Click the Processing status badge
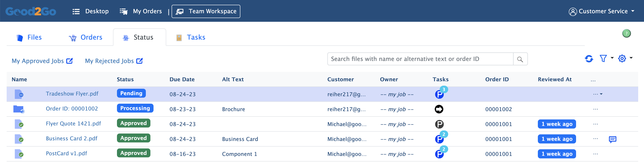Viewport: 644px width, 164px height. (x=135, y=108)
